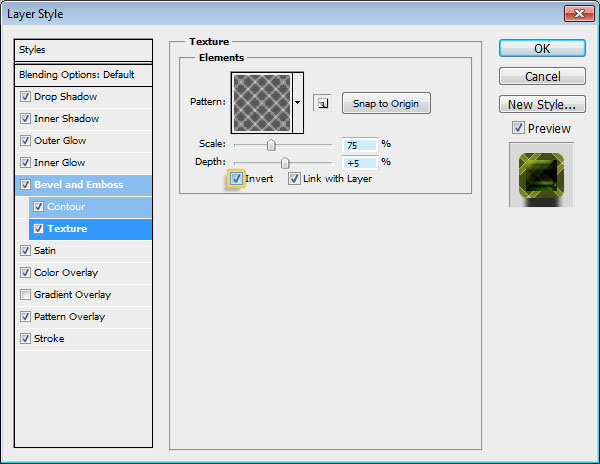
Task: Click the Depth slider handle
Action: tap(285, 162)
